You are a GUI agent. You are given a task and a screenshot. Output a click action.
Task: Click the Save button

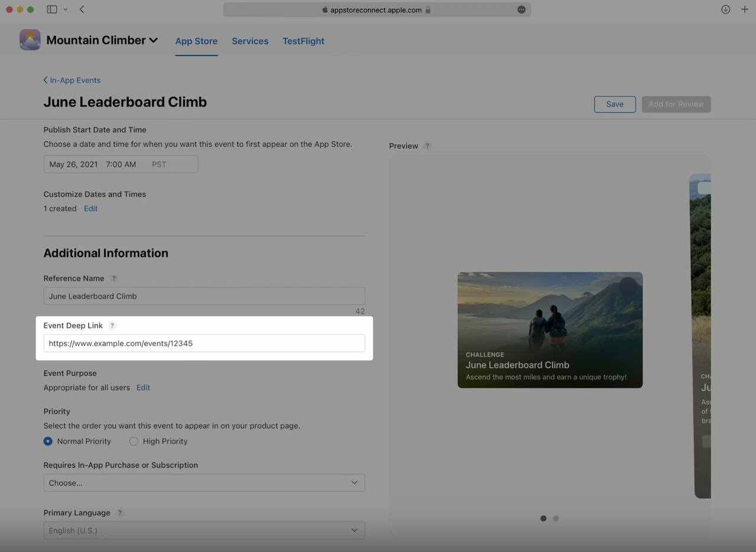click(614, 104)
